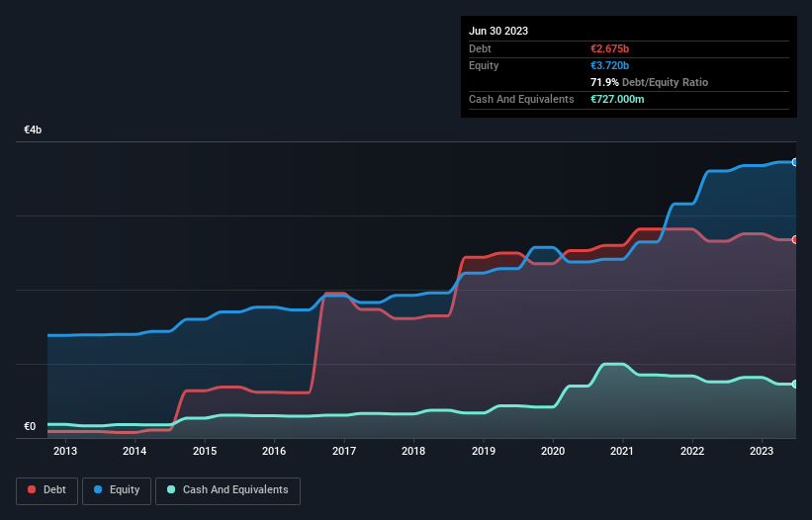Click the Cash And Equivalents tooltip label
The width and height of the screenshot is (812, 520).
coord(521,99)
